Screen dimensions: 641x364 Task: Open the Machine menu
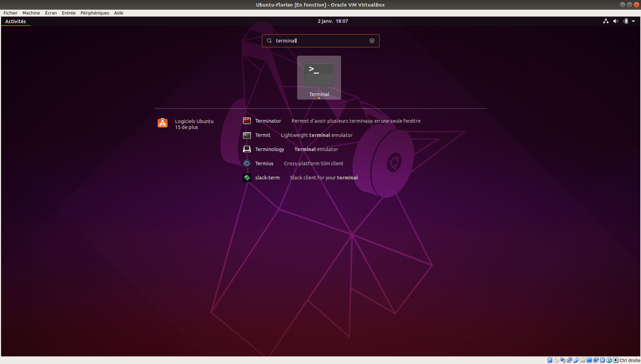point(31,13)
